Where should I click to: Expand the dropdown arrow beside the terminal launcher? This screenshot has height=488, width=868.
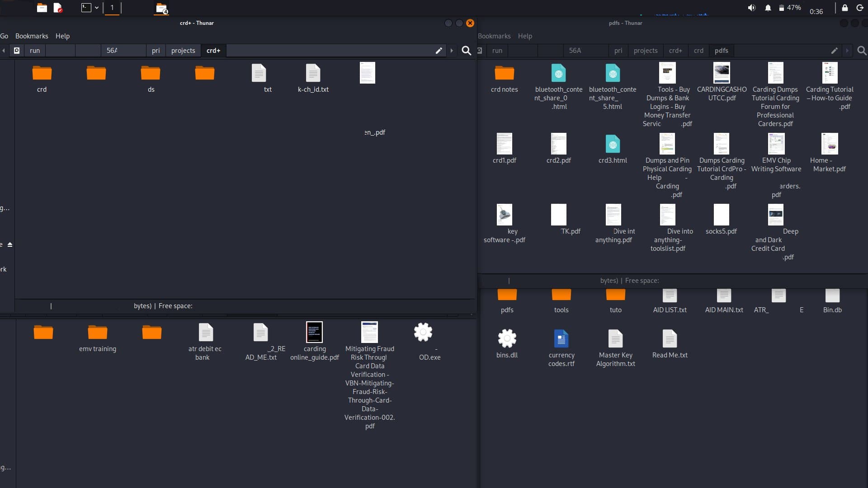coord(97,8)
